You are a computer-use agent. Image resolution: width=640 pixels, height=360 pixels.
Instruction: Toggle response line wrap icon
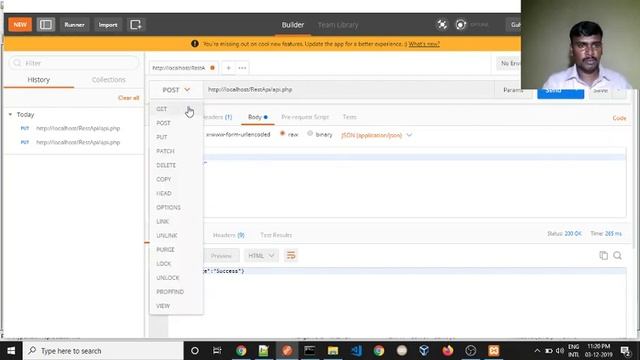291,256
